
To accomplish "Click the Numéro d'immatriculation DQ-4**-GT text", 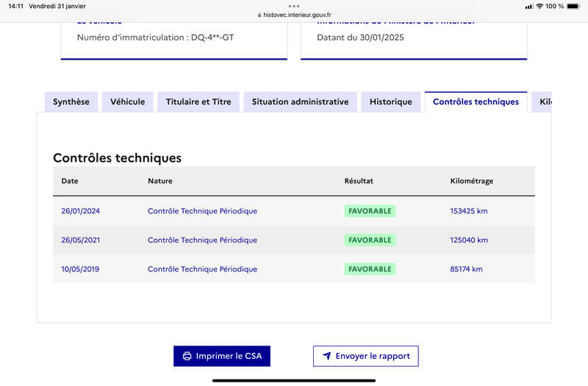I will coord(155,37).
